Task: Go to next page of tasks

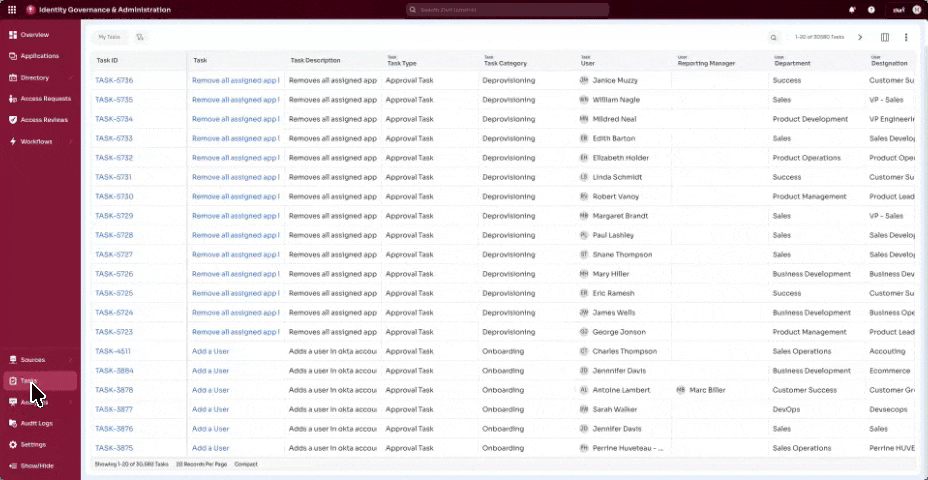Action: pyautogui.click(x=860, y=37)
